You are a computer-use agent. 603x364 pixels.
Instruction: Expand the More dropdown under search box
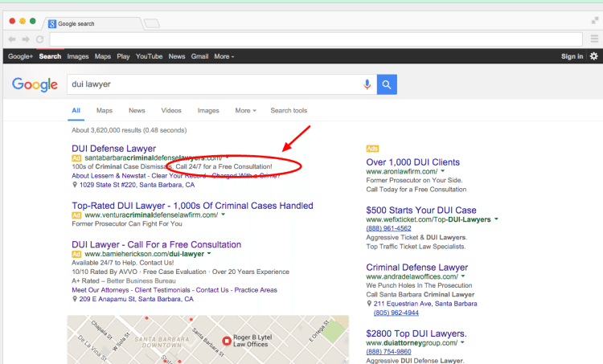[x=245, y=111]
